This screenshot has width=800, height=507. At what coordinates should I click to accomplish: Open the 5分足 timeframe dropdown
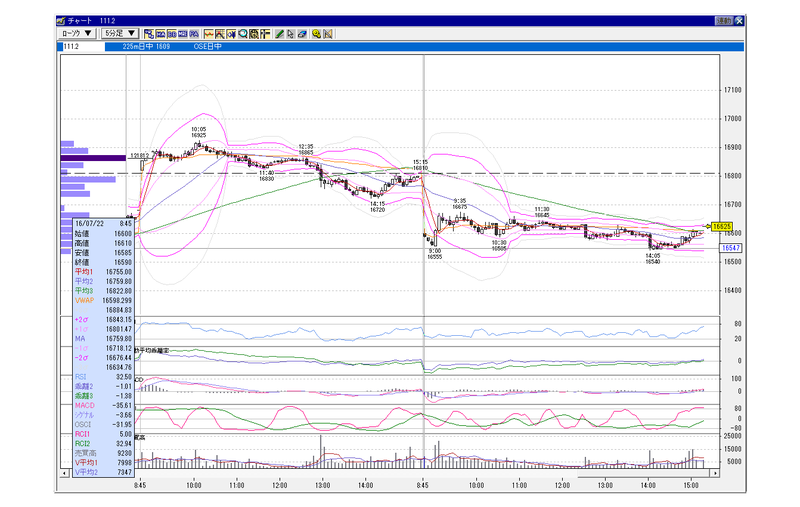(x=120, y=34)
